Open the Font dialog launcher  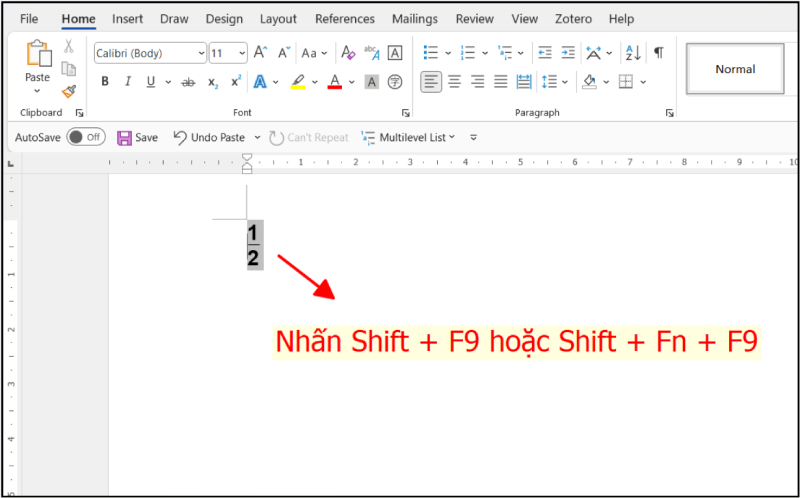(x=406, y=113)
